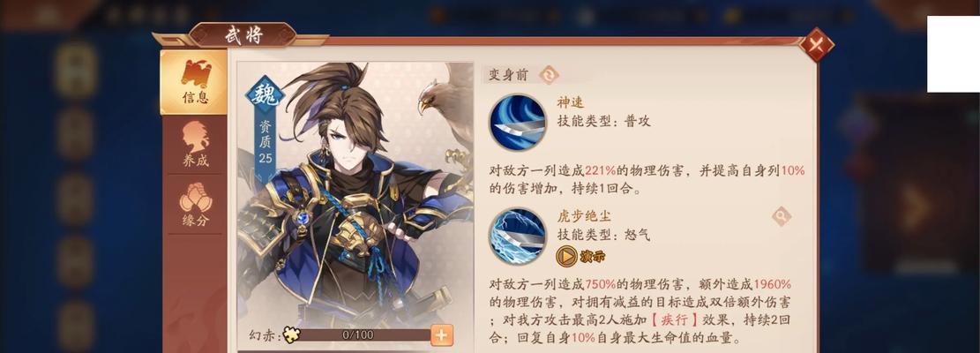
Task: Play the 演示 skill demonstration
Action: click(x=580, y=256)
